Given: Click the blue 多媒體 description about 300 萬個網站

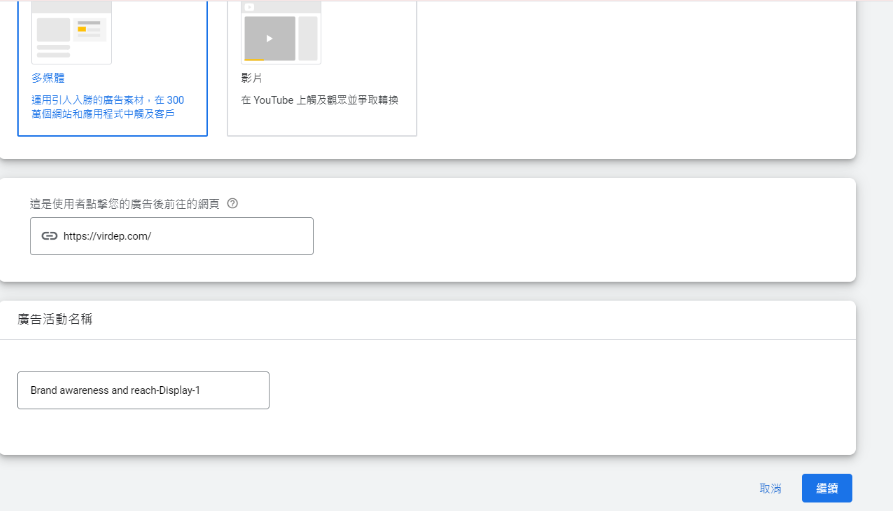Looking at the screenshot, I should [108, 107].
